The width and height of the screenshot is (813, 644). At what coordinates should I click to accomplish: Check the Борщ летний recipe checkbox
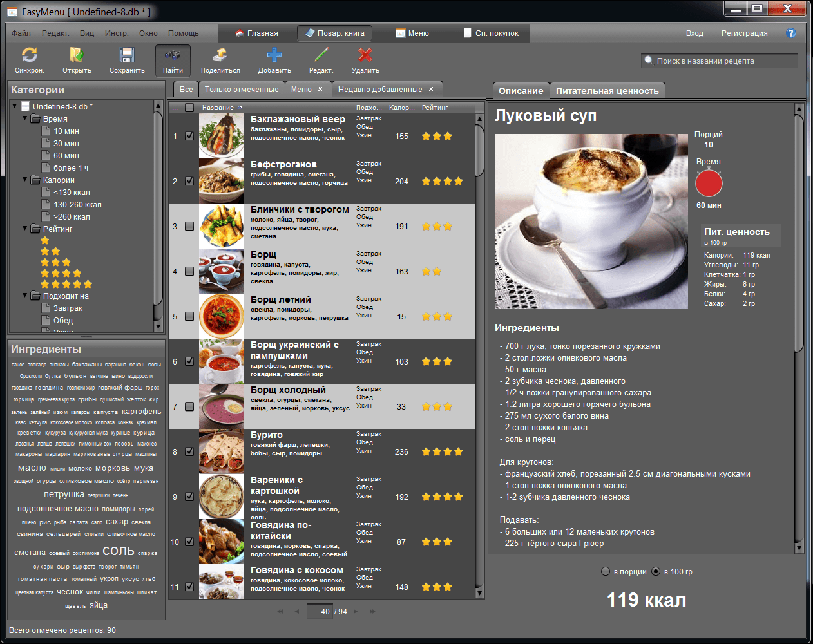click(189, 316)
